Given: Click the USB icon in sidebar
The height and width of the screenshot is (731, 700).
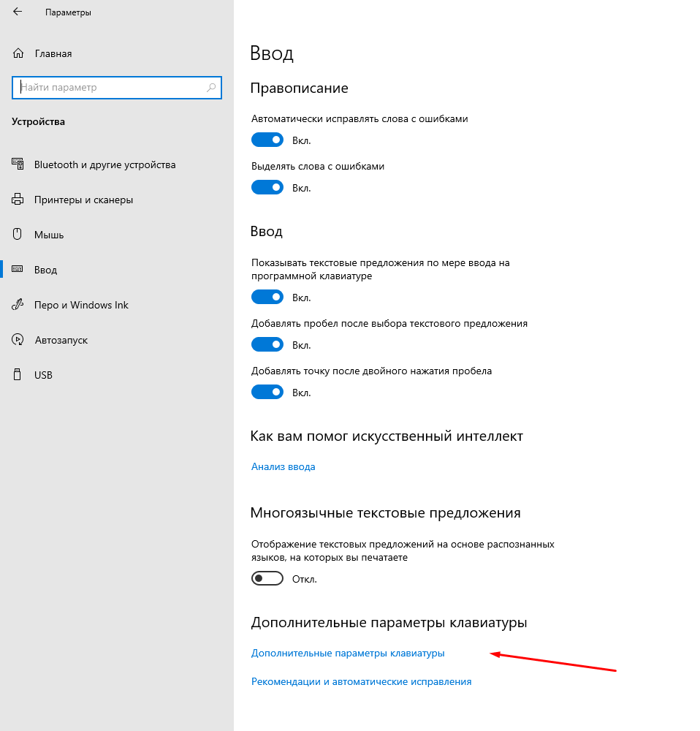Looking at the screenshot, I should point(18,374).
